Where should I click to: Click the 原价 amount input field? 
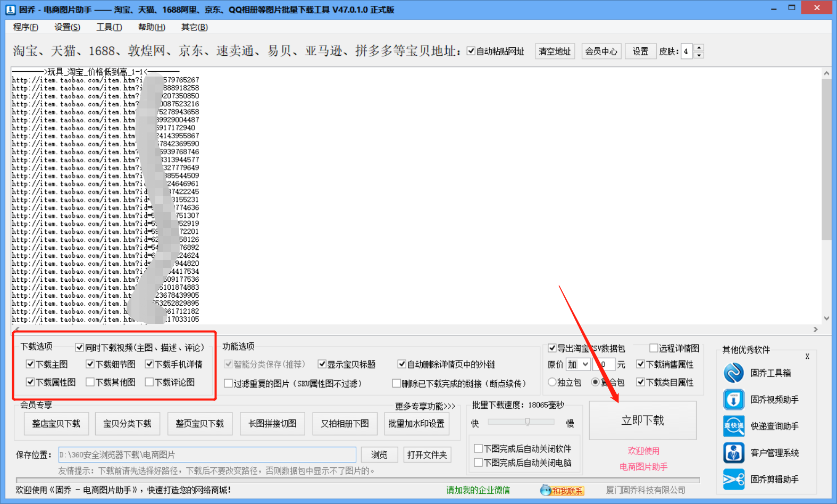pos(604,364)
